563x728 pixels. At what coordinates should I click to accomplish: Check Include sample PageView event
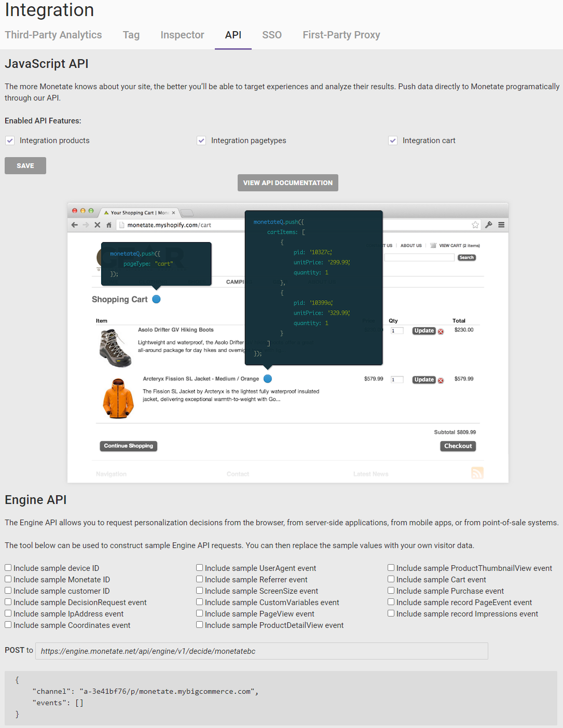[200, 613]
